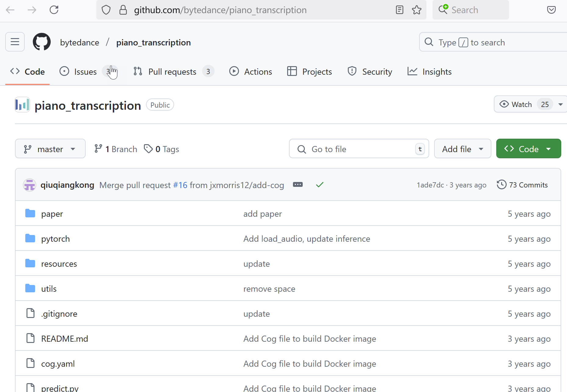Screen dimensions: 567x392
Task: Open the Add file dropdown
Action: tap(462, 149)
